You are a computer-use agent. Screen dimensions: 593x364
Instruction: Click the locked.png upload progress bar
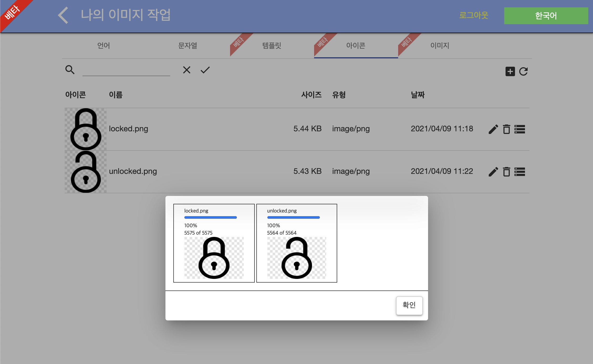tap(210, 217)
